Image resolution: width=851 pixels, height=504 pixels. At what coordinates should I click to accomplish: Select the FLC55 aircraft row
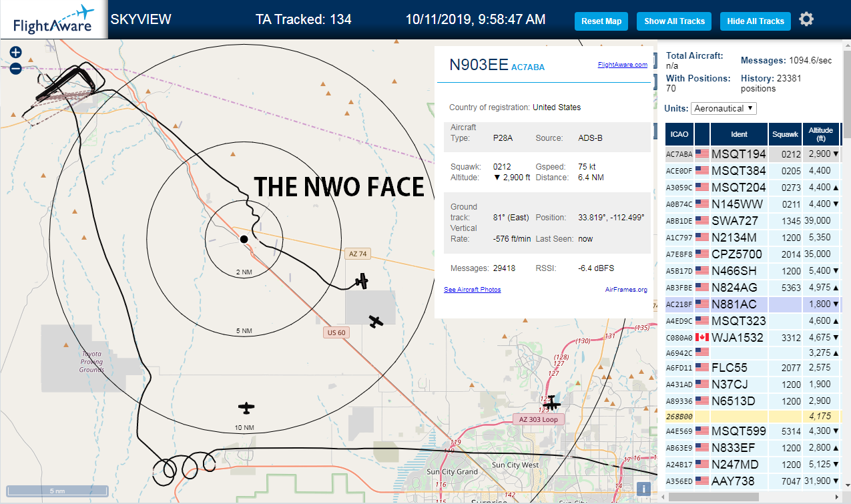click(752, 368)
